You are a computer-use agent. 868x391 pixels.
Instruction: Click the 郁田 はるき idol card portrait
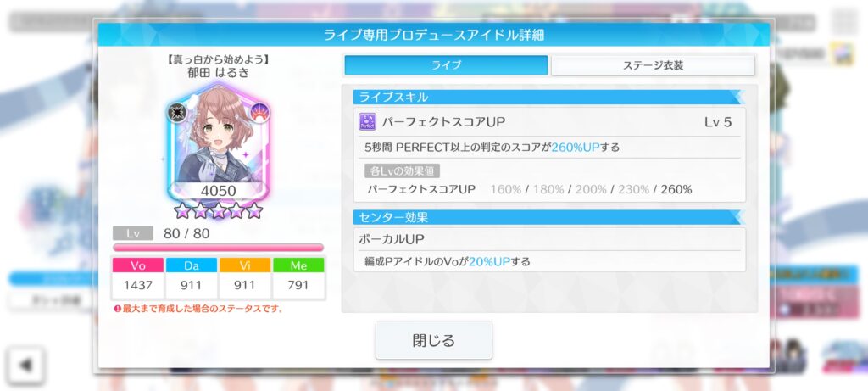tap(218, 142)
